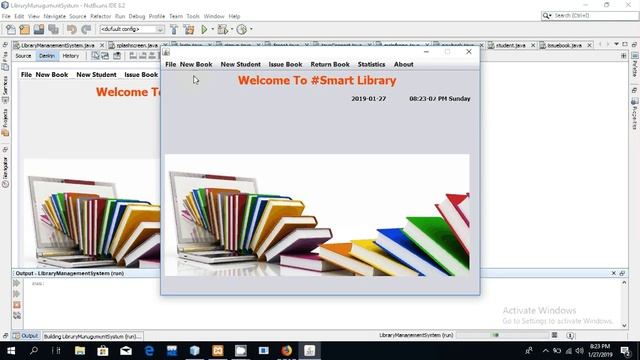The height and width of the screenshot is (360, 640).
Task: Open the Source menu in NetBeans menu bar
Action: [78, 16]
